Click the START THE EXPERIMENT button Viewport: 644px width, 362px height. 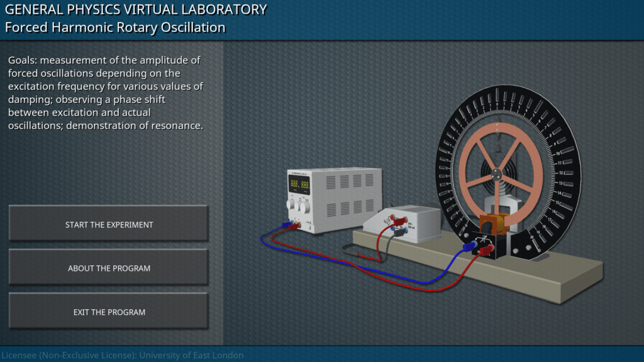109,224
